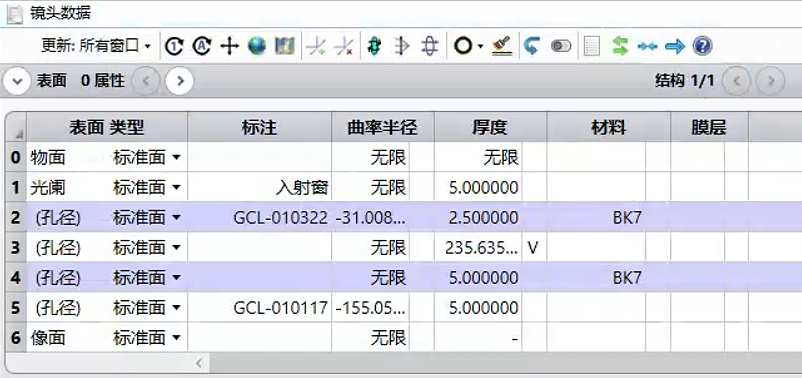Click the -31.008... radius cell
Viewport: 802px width, 378px height.
click(370, 218)
